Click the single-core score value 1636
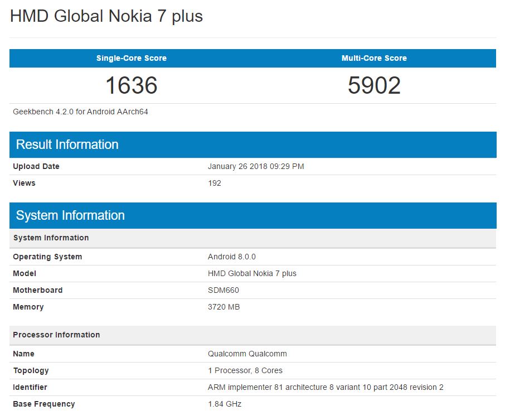 132,85
